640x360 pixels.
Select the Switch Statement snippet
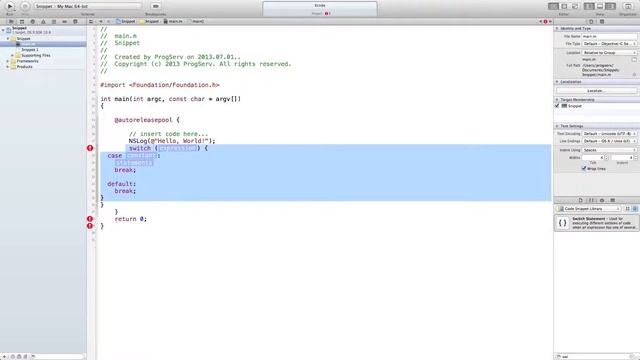click(x=596, y=223)
